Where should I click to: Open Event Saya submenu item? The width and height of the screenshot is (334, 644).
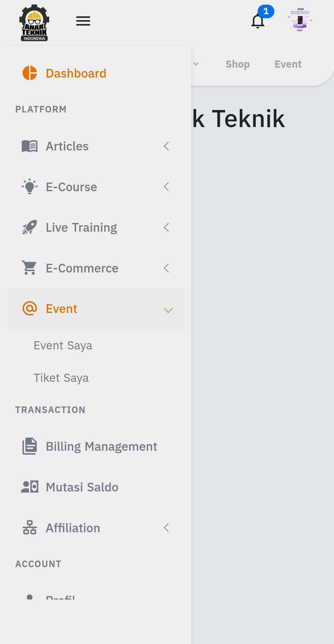pyautogui.click(x=63, y=345)
